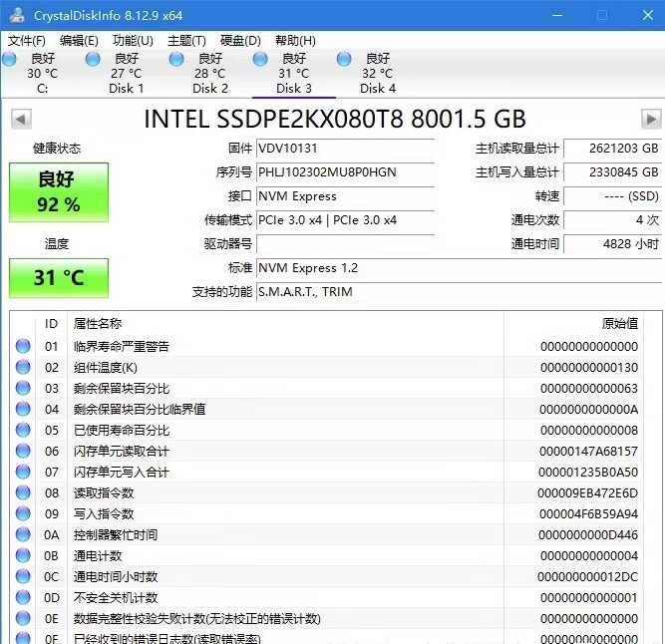Viewport: 665px width, 644px height.
Task: Select the 组件温度(K) attribute name
Action: coord(105,367)
